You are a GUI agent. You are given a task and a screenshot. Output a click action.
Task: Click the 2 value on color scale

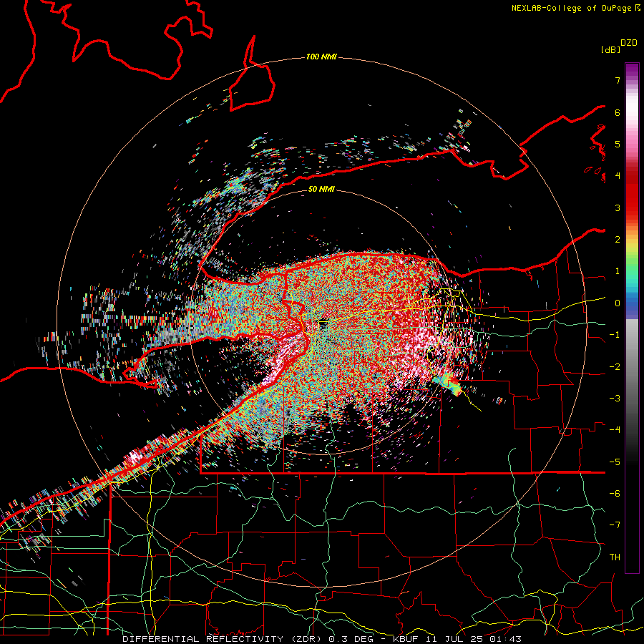click(618, 240)
